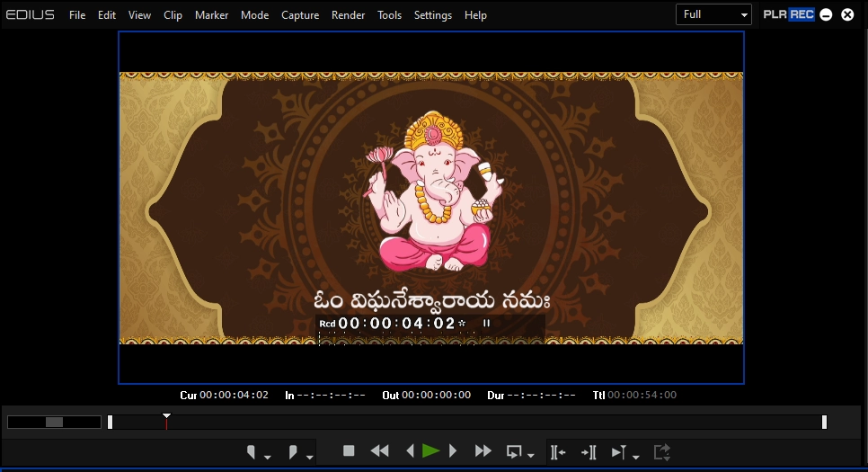Open the Settings menu
Screen dimensions: 868x472
pyautogui.click(x=433, y=15)
